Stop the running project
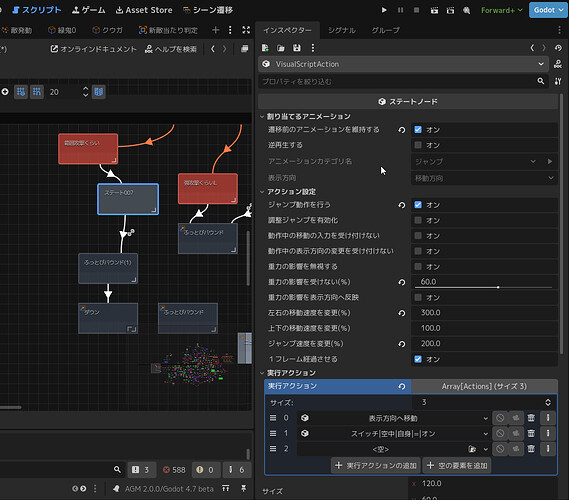 point(417,10)
